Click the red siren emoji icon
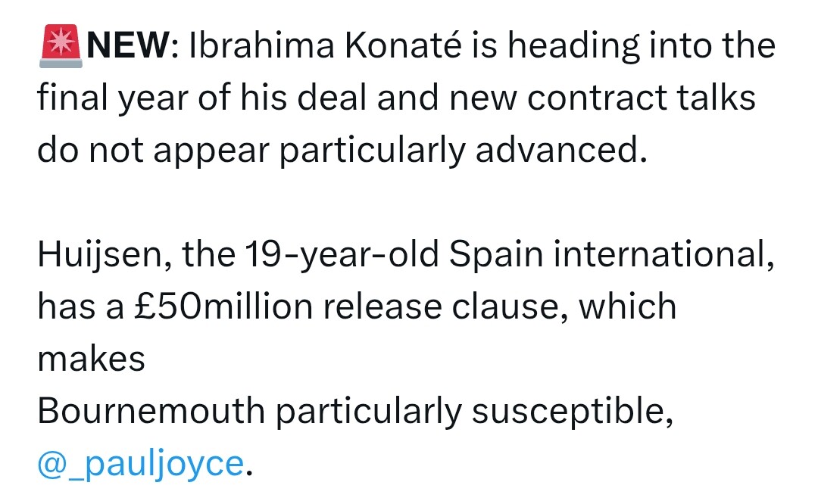 [x=61, y=46]
